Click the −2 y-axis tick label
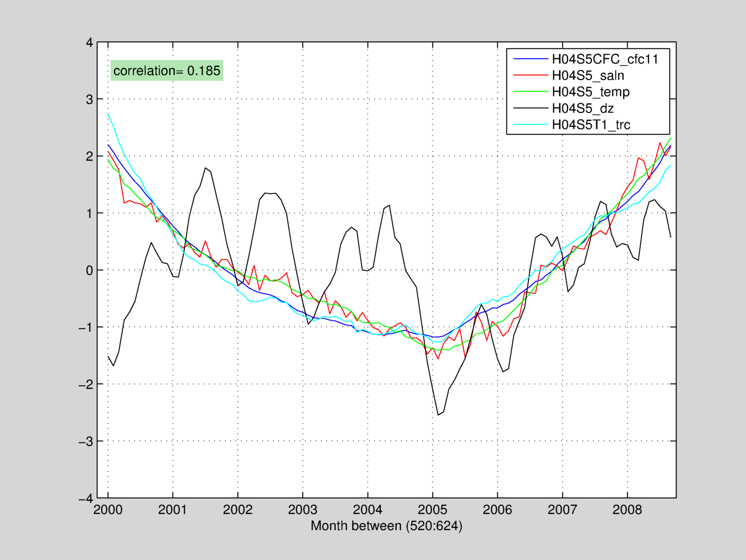Viewport: 746px width, 560px height. point(86,385)
